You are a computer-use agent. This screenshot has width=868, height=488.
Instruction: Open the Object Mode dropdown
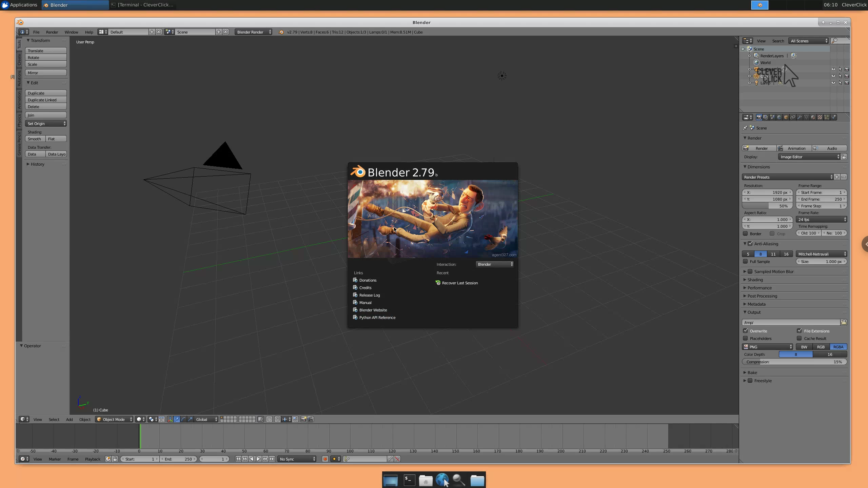pyautogui.click(x=114, y=419)
